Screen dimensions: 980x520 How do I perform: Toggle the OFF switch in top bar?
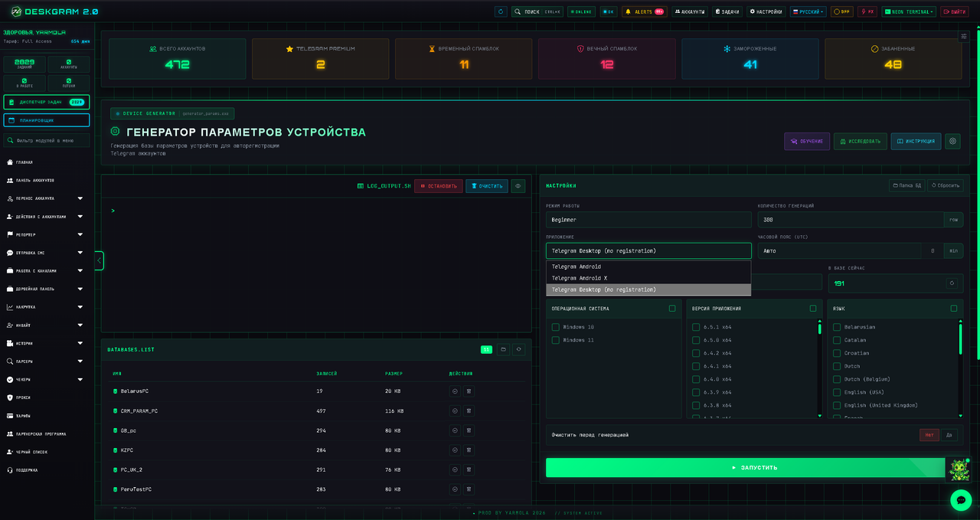pos(841,11)
